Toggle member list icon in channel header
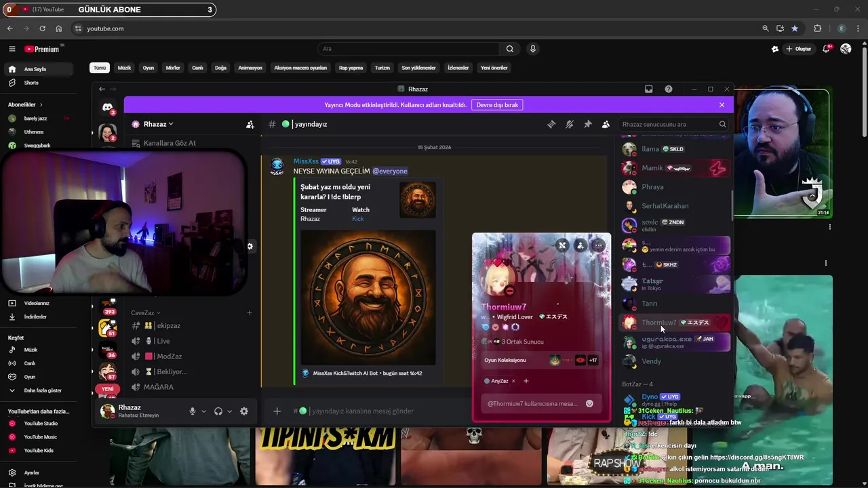The image size is (868, 488). [x=606, y=124]
